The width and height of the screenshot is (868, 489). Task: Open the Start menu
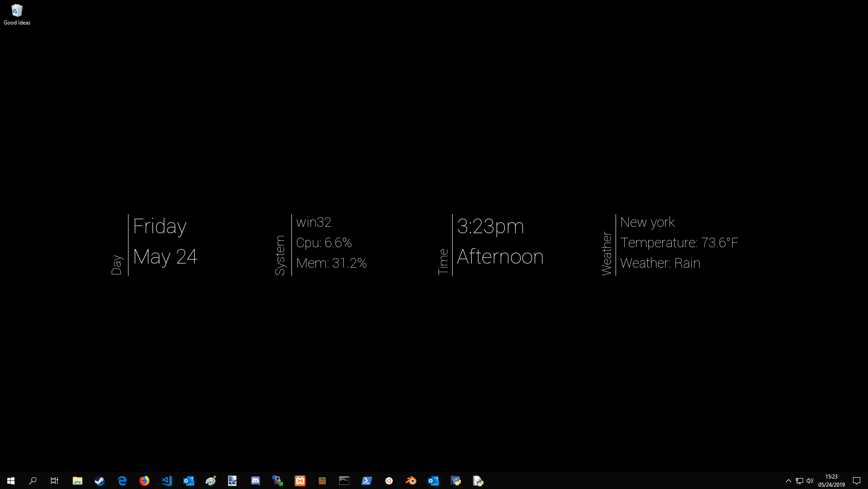point(11,481)
